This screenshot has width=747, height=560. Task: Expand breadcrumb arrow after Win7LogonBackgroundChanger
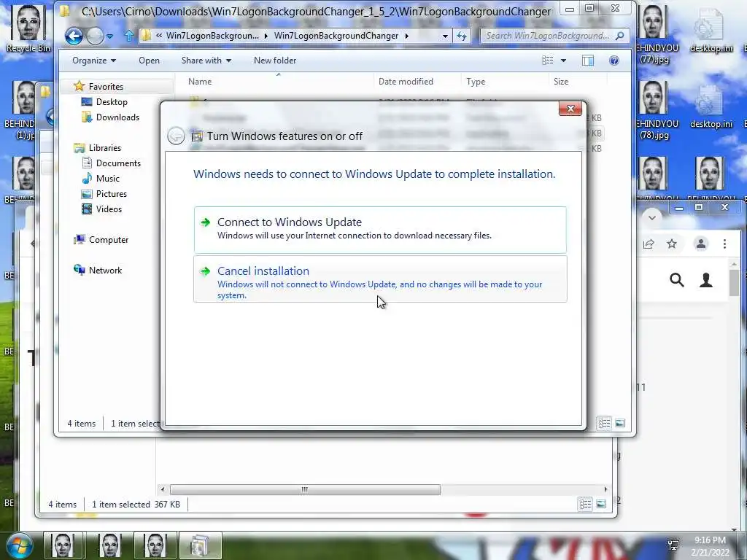click(406, 36)
